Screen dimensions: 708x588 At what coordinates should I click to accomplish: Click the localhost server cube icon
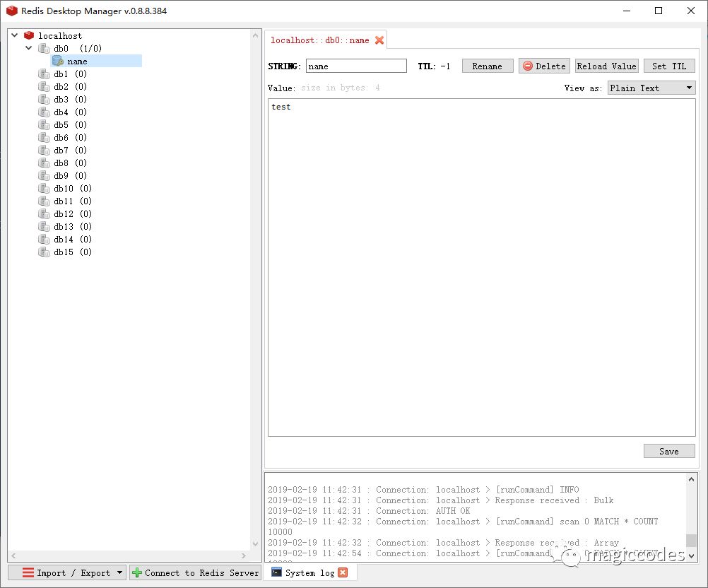[29, 35]
